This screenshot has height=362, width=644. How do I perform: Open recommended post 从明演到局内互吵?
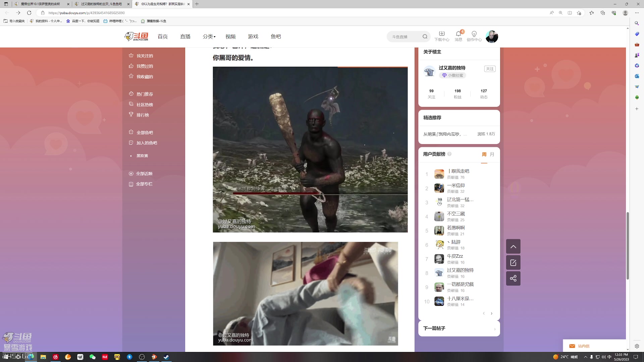click(x=445, y=134)
